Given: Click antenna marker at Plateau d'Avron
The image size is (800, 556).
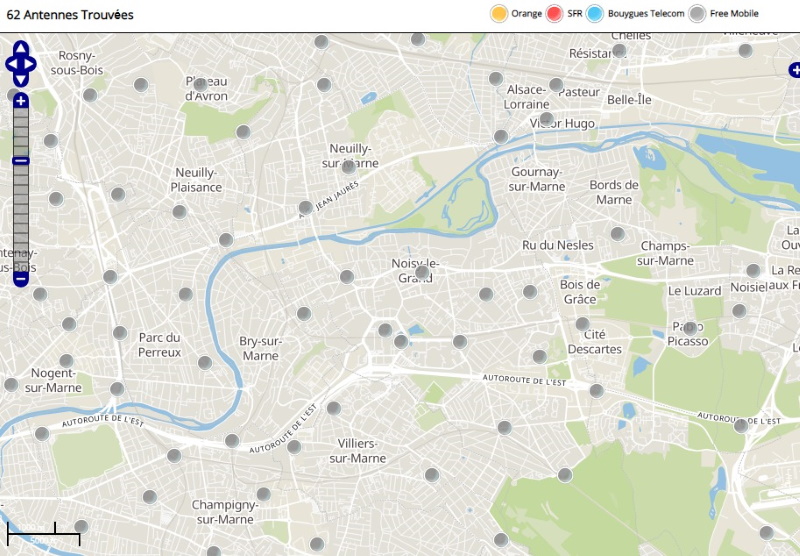Looking at the screenshot, I should [x=200, y=84].
